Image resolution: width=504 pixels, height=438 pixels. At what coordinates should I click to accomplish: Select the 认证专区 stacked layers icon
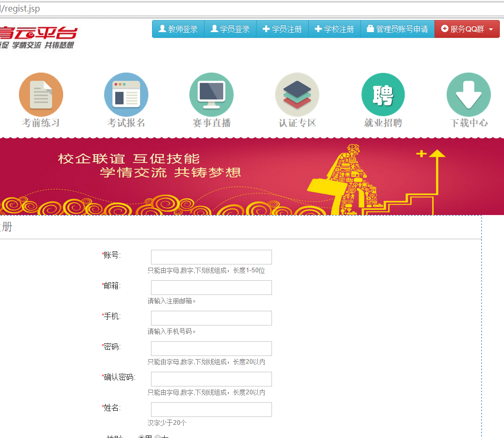(297, 95)
